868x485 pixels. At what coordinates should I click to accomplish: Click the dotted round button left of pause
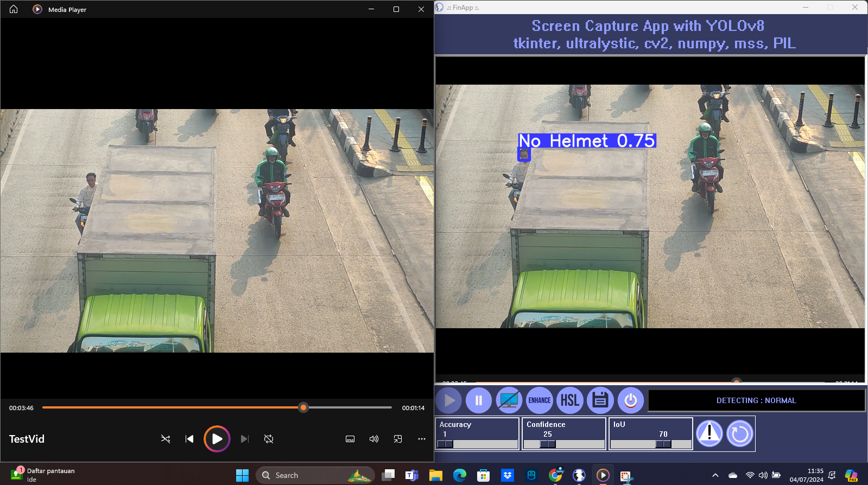pos(448,400)
